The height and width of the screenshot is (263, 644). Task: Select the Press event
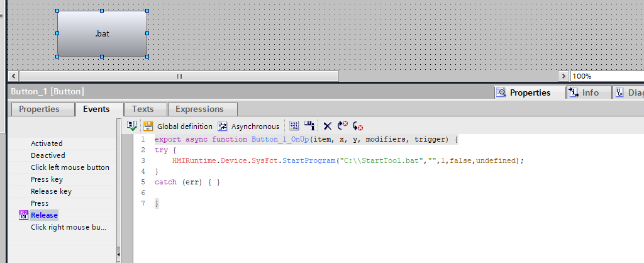[x=40, y=203]
